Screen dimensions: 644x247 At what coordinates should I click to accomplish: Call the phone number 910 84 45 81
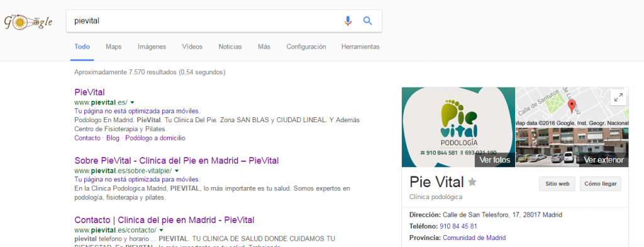coord(458,226)
